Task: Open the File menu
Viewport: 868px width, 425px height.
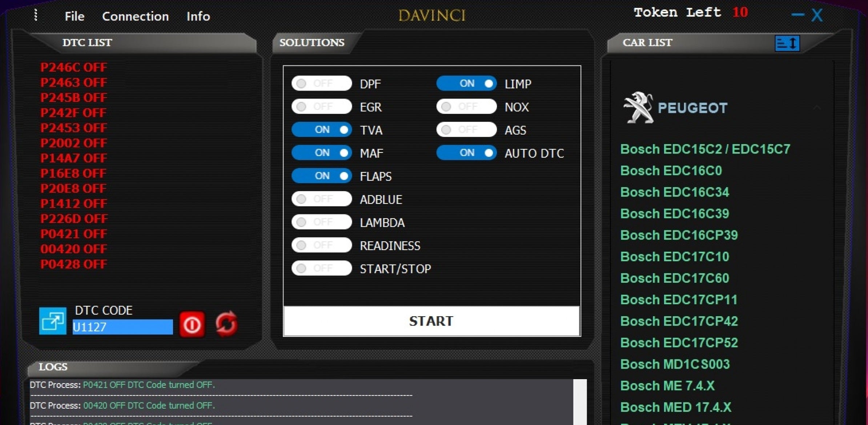Action: click(74, 16)
